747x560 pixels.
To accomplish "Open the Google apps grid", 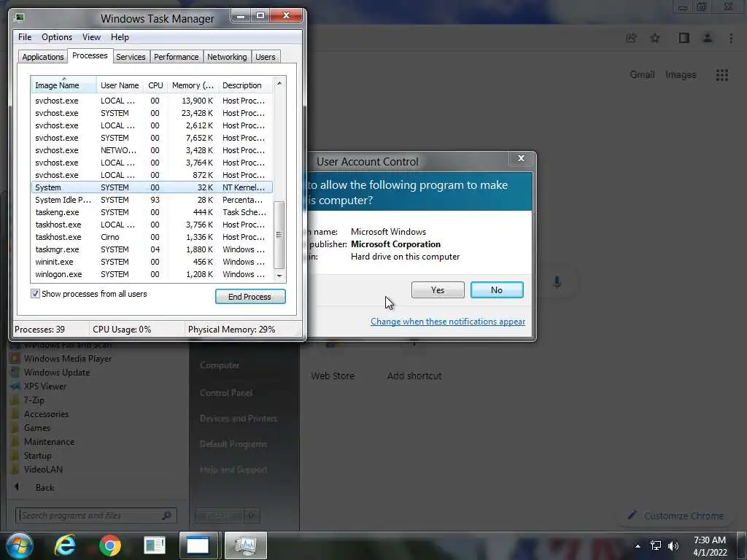I will 721,75.
